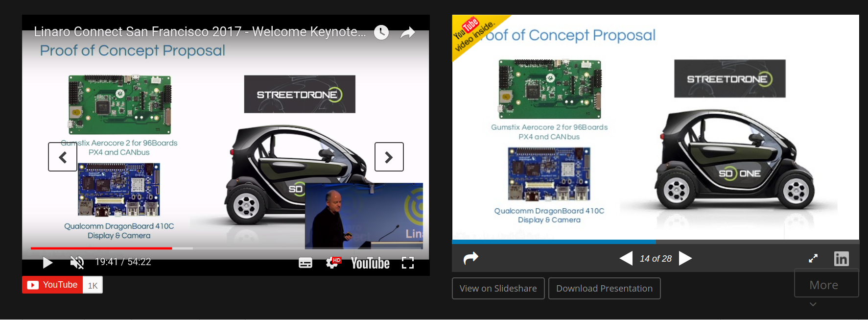Open the LinkedIn icon on slideshow
Image resolution: width=868 pixels, height=320 pixels.
pyautogui.click(x=842, y=258)
